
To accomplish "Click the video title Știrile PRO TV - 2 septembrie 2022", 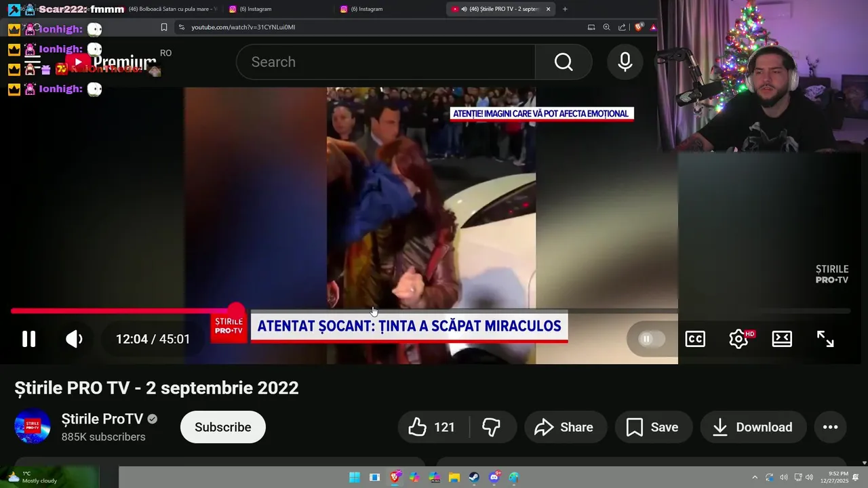I will point(157,388).
